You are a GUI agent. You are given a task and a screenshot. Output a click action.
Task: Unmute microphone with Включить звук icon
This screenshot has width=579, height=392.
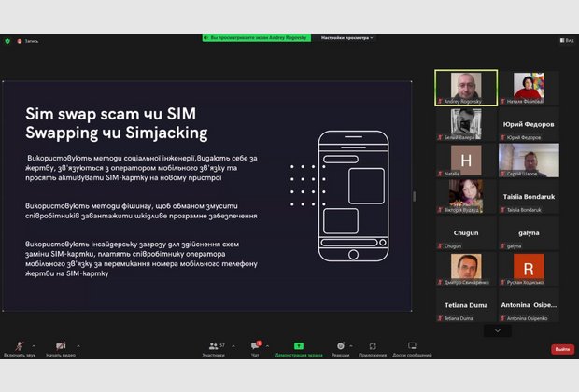pyautogui.click(x=19, y=345)
